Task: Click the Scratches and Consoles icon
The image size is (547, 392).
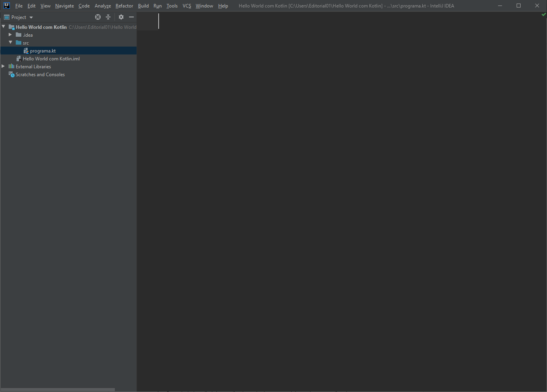Action: [11, 74]
